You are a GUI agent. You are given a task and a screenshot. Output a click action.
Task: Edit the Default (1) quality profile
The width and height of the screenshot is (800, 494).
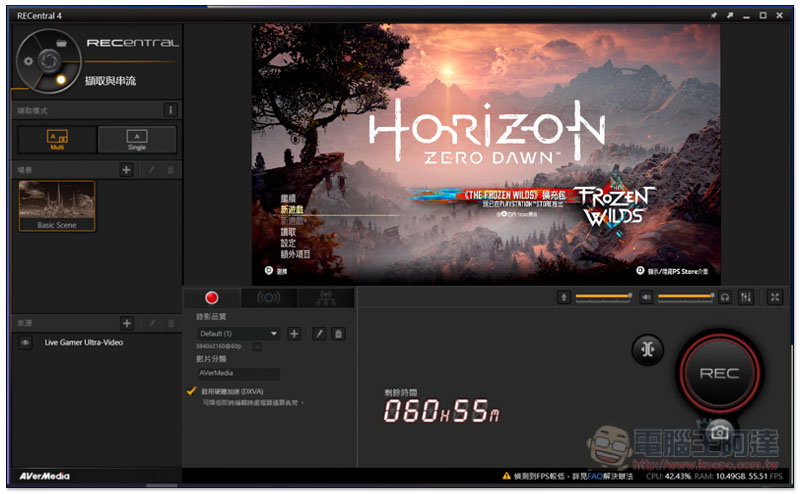click(319, 334)
